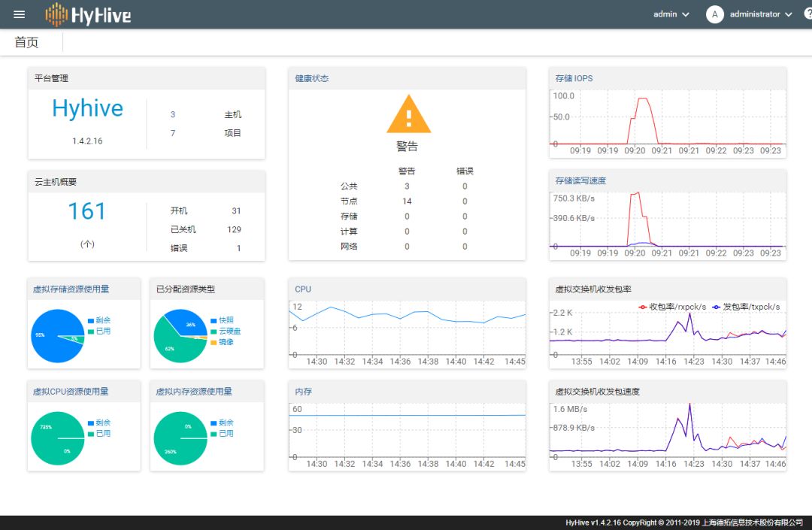Click the 节点 warning count 14
This screenshot has height=530, width=812.
point(407,201)
